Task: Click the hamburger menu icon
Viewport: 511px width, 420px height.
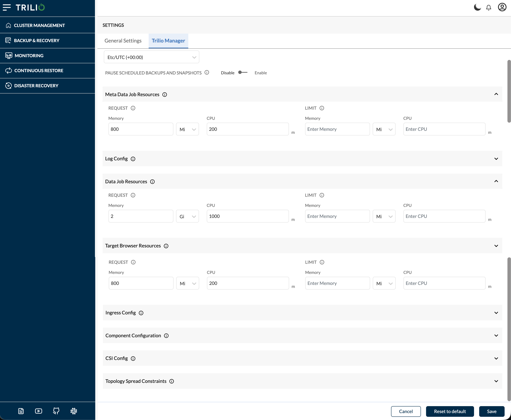Action: pyautogui.click(x=7, y=7)
